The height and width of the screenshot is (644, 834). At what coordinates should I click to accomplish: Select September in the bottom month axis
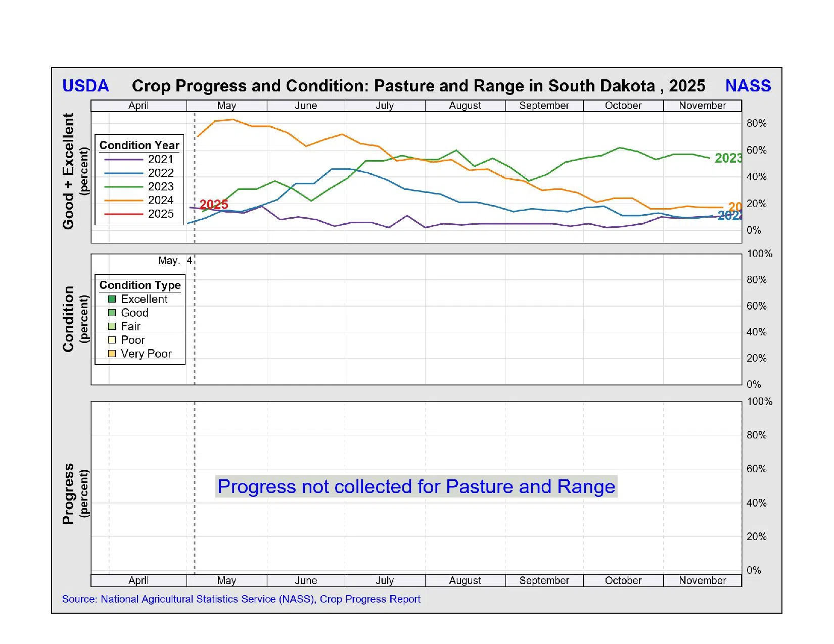[x=544, y=580]
